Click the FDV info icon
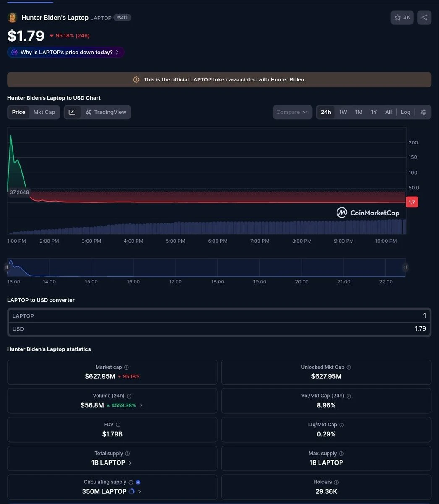Image resolution: width=439 pixels, height=504 pixels. tap(118, 425)
